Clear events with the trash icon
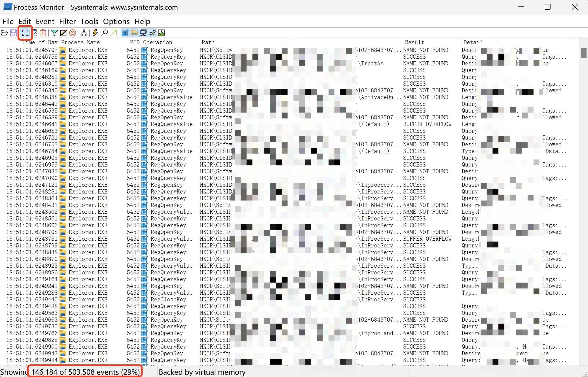The width and height of the screenshot is (588, 377). 43,33
